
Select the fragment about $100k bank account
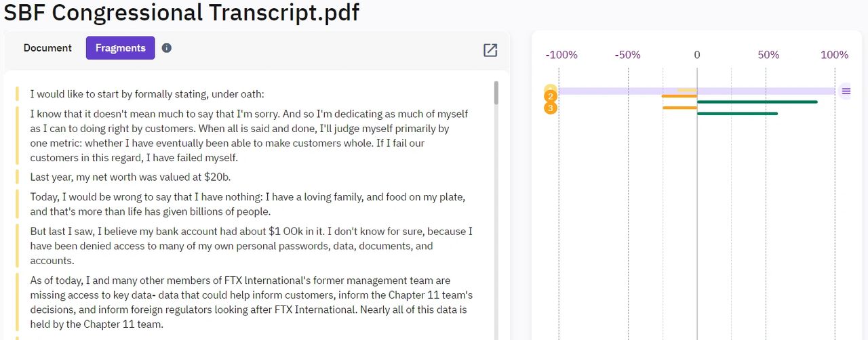[251, 246]
